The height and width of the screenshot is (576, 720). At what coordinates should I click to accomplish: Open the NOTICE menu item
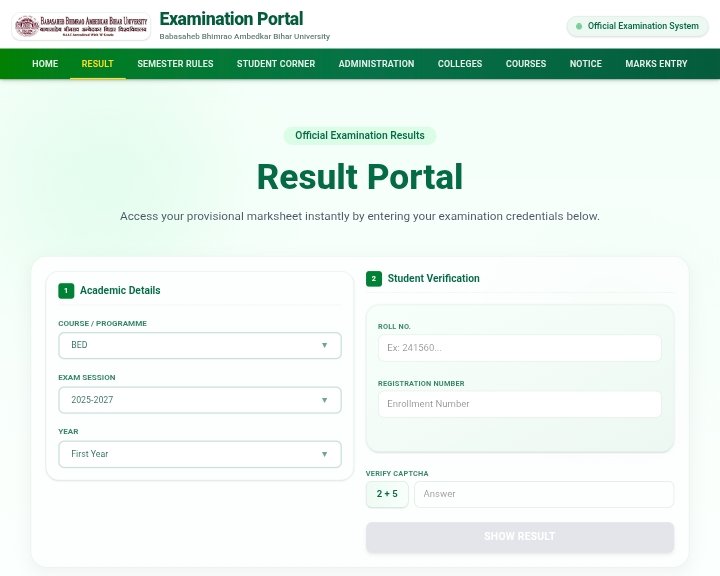click(585, 63)
